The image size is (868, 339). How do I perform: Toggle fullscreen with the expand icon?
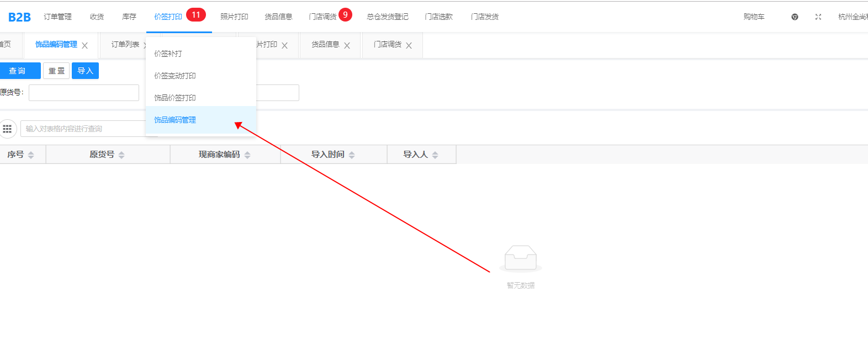point(818,17)
